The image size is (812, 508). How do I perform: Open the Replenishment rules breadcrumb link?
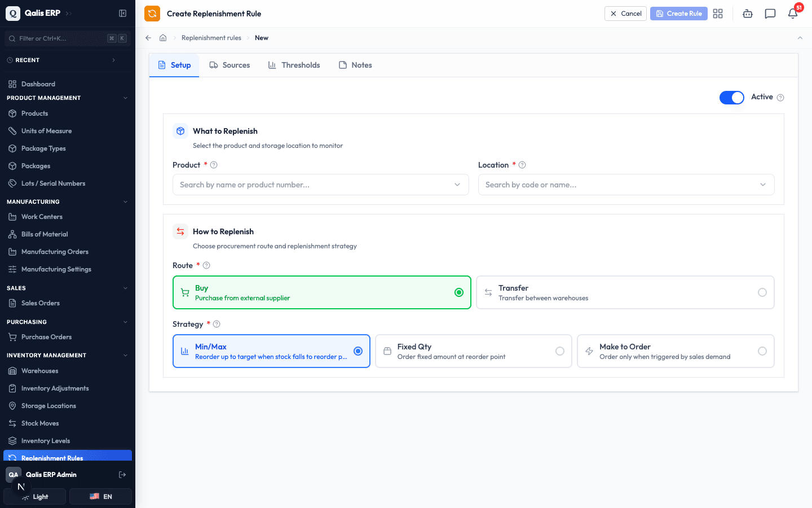click(x=211, y=38)
